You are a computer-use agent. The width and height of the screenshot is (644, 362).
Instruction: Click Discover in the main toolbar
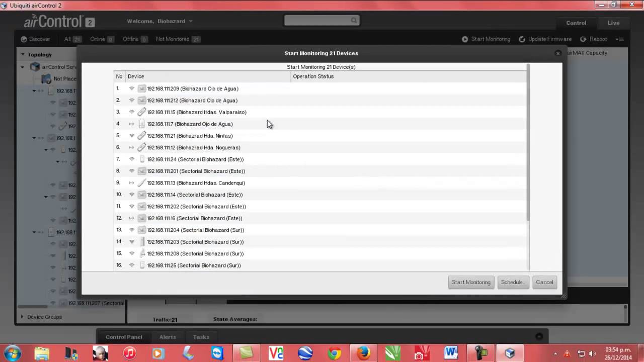(x=35, y=39)
